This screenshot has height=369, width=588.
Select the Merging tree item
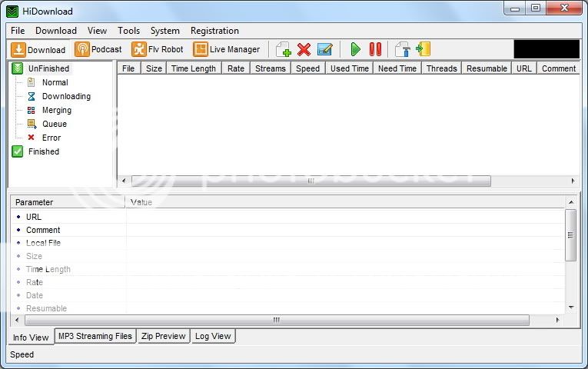click(57, 110)
